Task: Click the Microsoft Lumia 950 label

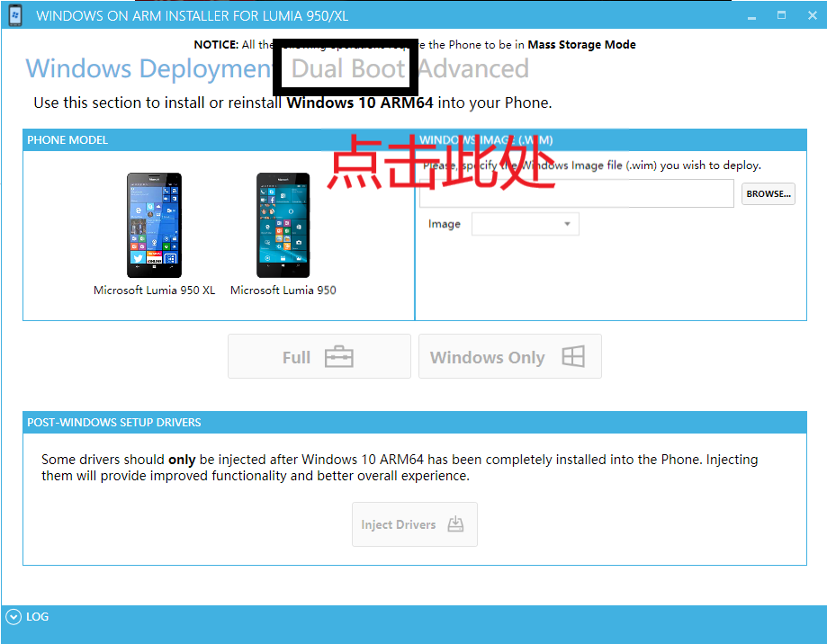Action: [283, 291]
